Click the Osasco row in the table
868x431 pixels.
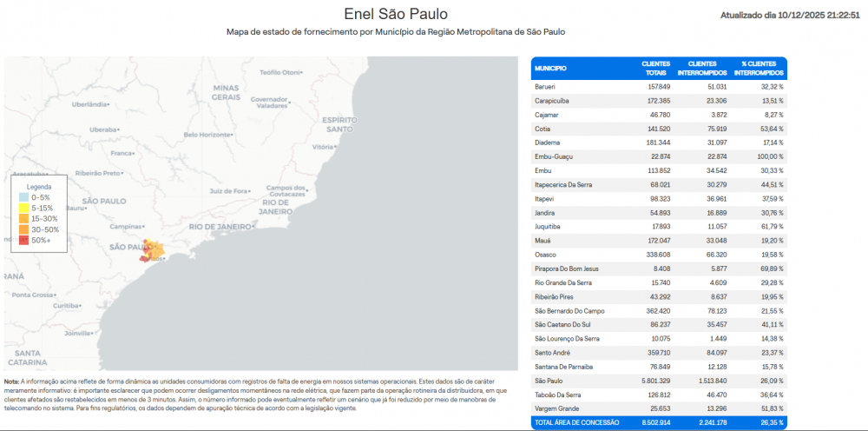[658, 255]
